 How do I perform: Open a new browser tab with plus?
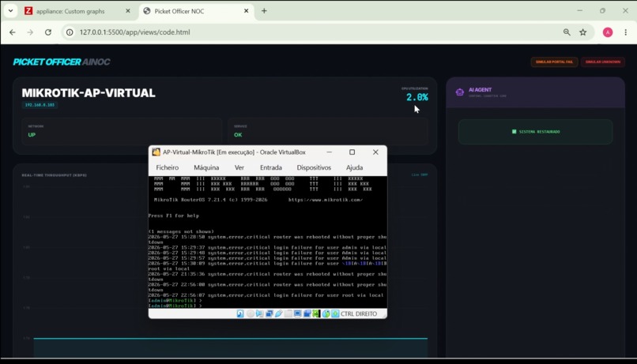click(x=264, y=11)
